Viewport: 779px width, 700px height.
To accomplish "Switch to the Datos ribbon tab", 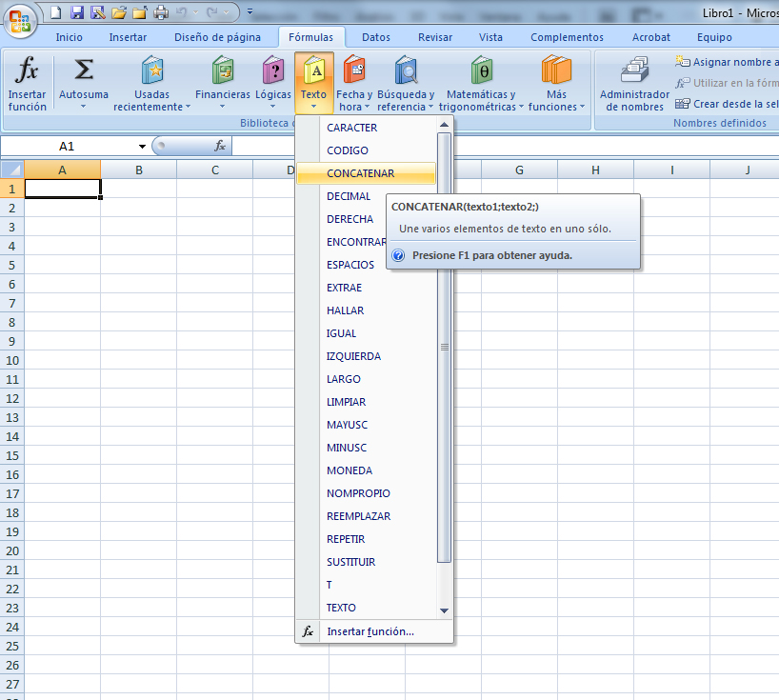I will click(375, 37).
